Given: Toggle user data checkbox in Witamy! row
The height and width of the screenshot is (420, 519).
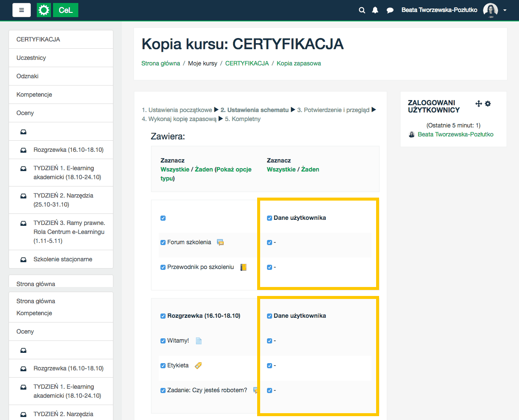Looking at the screenshot, I should [x=270, y=341].
